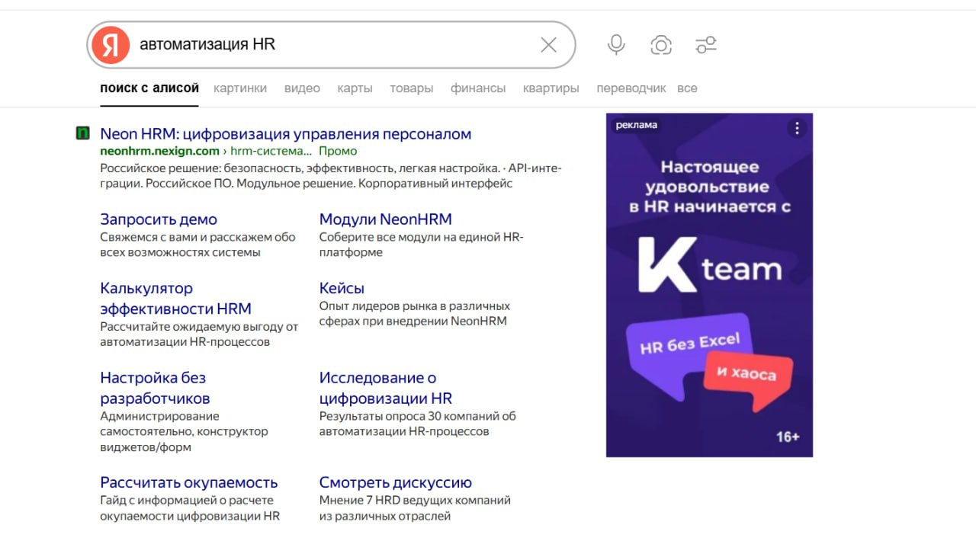
Task: Click the "16+" age mark on banner
Action: click(788, 437)
